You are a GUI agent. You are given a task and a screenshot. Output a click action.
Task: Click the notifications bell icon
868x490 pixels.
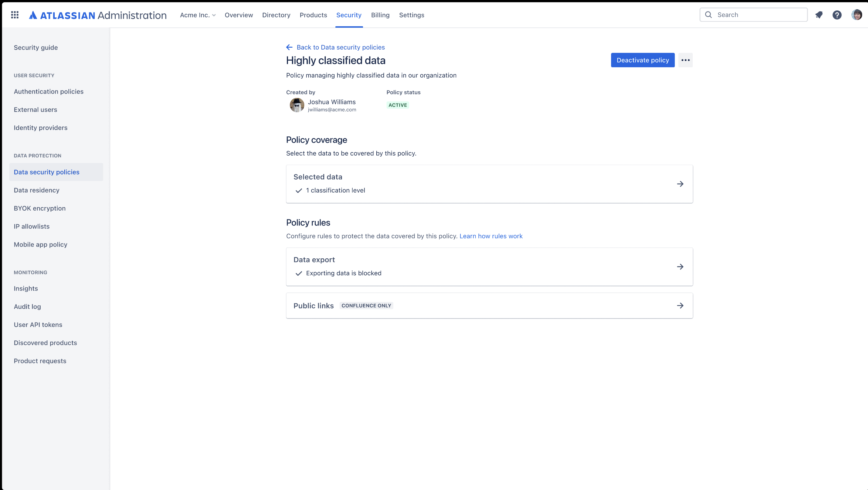click(818, 14)
